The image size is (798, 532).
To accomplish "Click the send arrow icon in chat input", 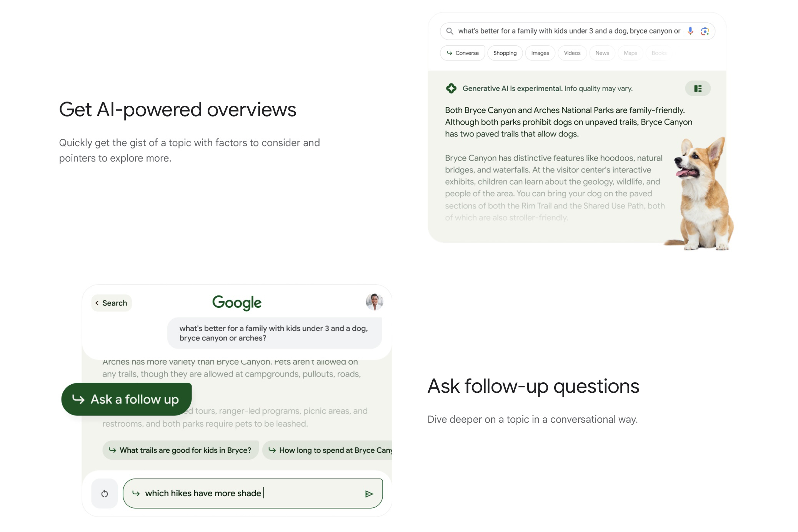I will coord(369,494).
